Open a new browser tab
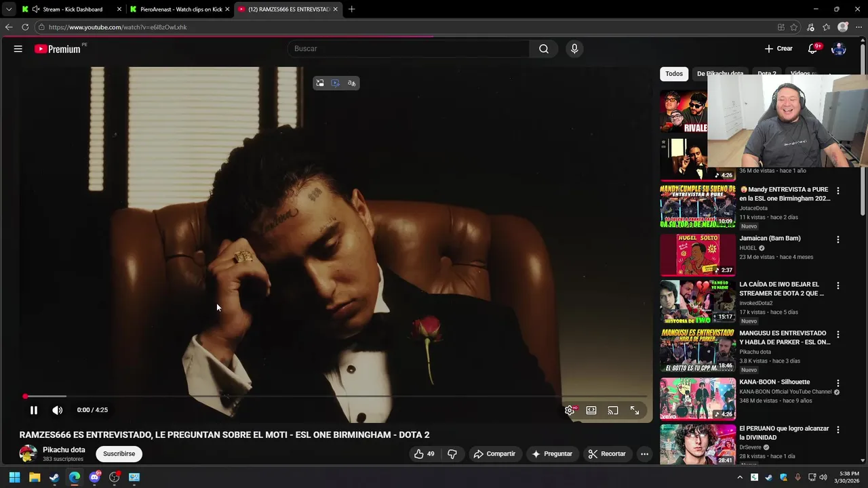The image size is (868, 488). point(351,9)
